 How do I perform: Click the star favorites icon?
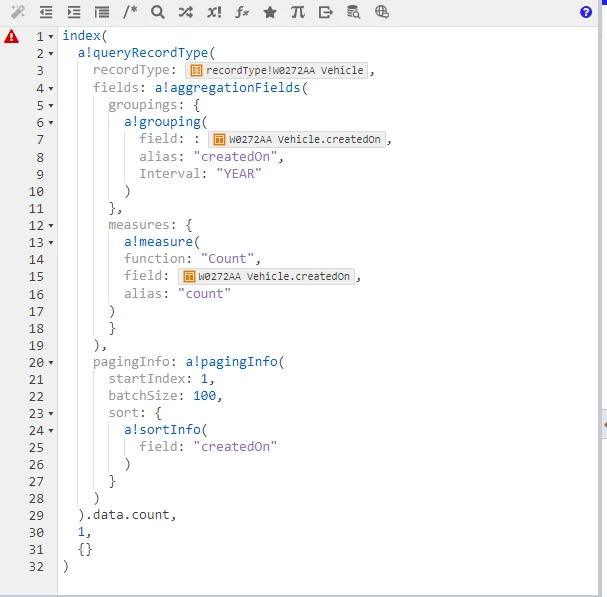coord(270,12)
